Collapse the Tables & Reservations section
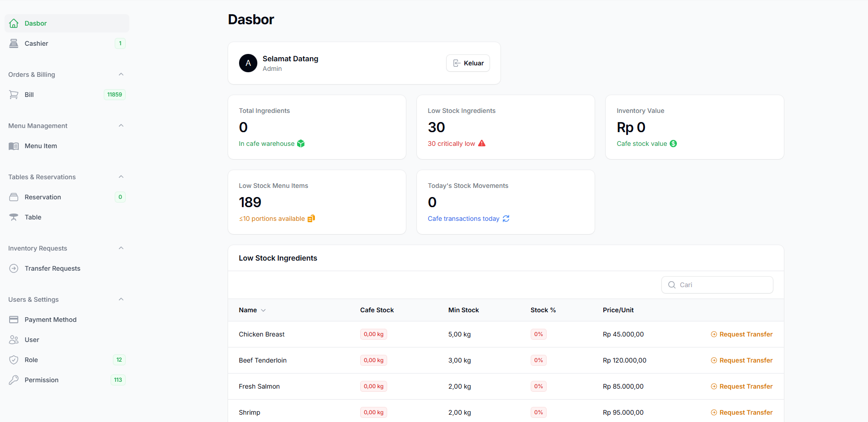Image resolution: width=868 pixels, height=422 pixels. click(x=121, y=177)
